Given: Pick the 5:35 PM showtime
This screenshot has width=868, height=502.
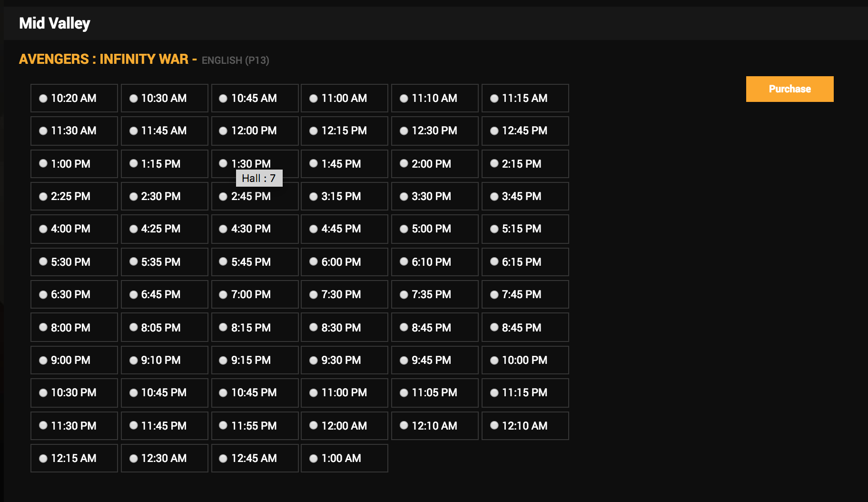Looking at the screenshot, I should [134, 262].
